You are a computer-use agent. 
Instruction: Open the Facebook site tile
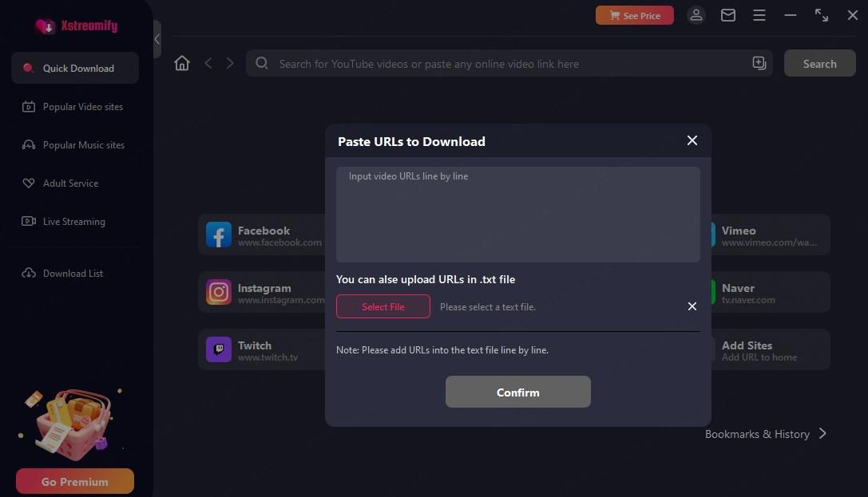[263, 235]
